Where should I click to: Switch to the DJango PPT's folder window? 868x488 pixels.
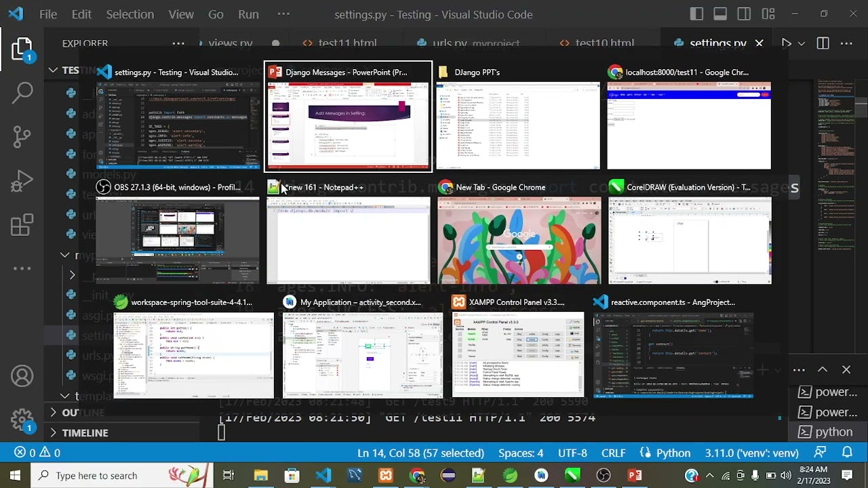[x=518, y=117]
